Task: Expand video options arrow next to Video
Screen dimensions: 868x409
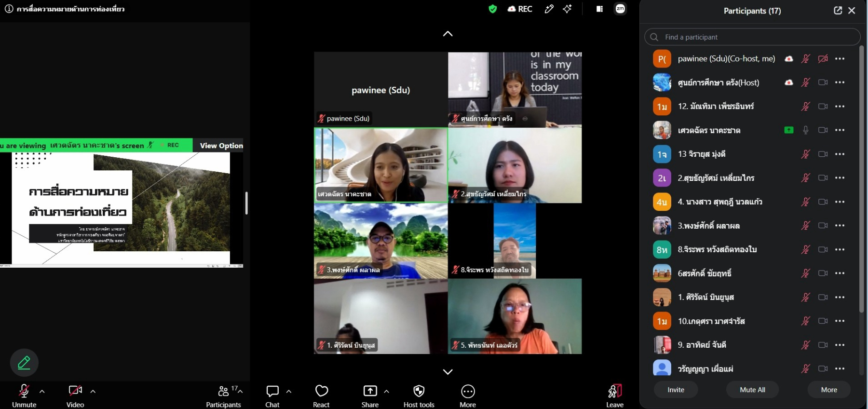Action: 93,391
